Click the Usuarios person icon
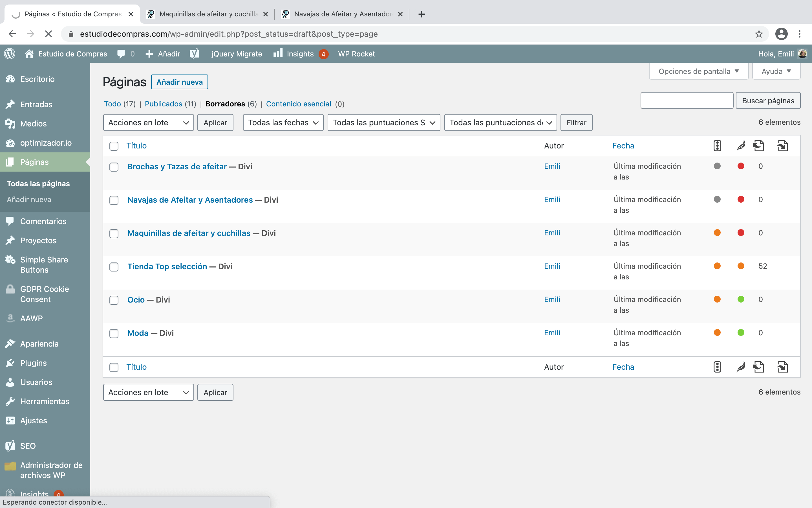Viewport: 812px width, 508px height. point(10,382)
